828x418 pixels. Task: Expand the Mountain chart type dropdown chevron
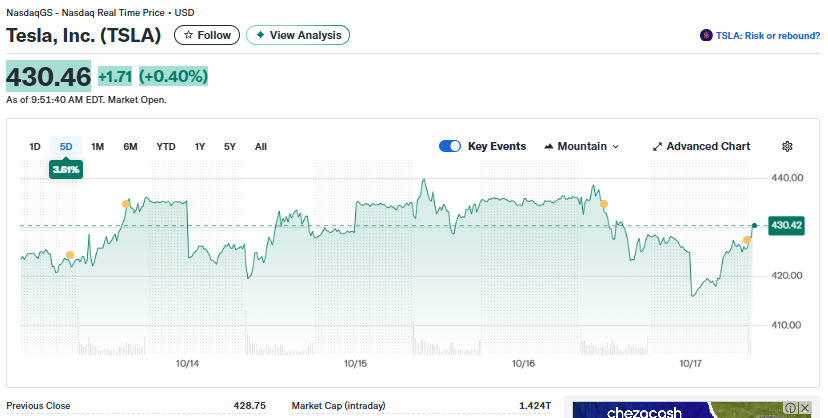pos(615,147)
